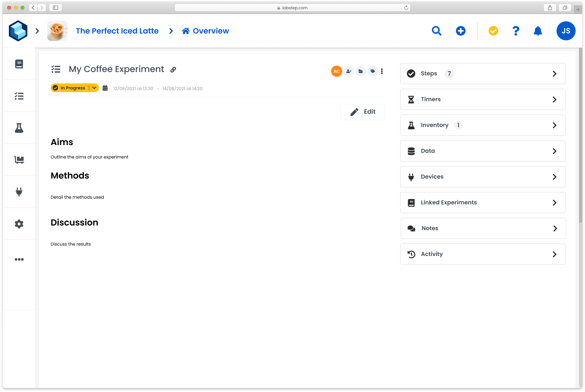The image size is (585, 392).
Task: Click the AC collaborator avatar badge
Action: point(336,71)
